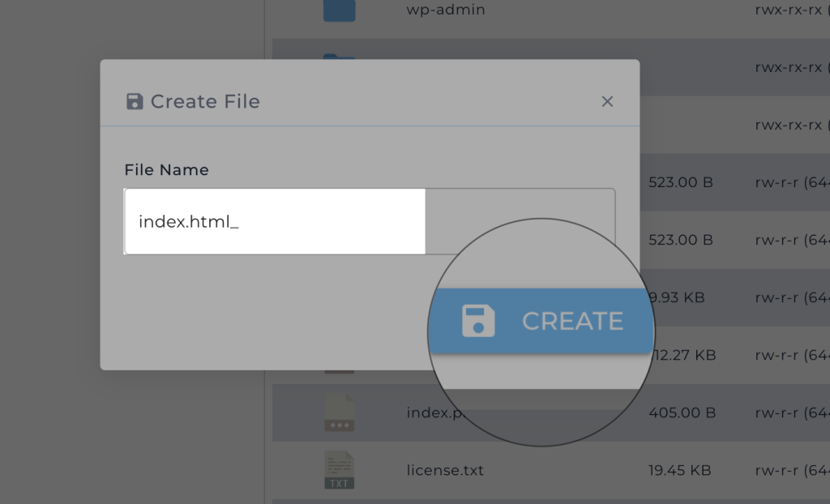The image size is (830, 504).
Task: Select the license.txt file name
Action: click(x=445, y=470)
